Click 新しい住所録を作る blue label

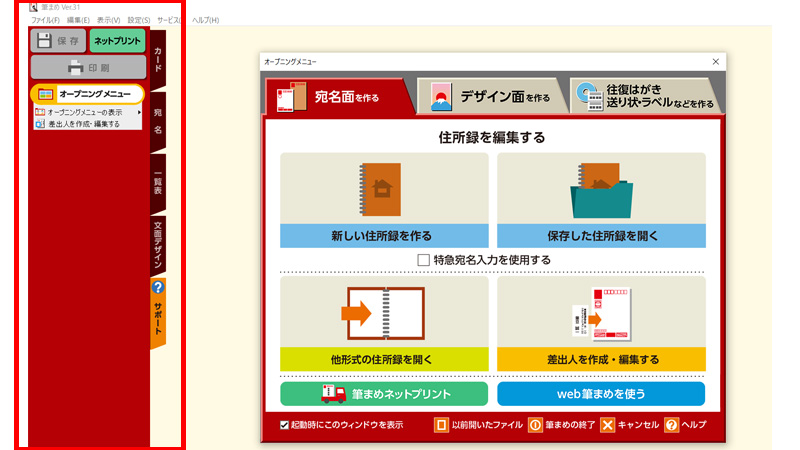pos(384,236)
